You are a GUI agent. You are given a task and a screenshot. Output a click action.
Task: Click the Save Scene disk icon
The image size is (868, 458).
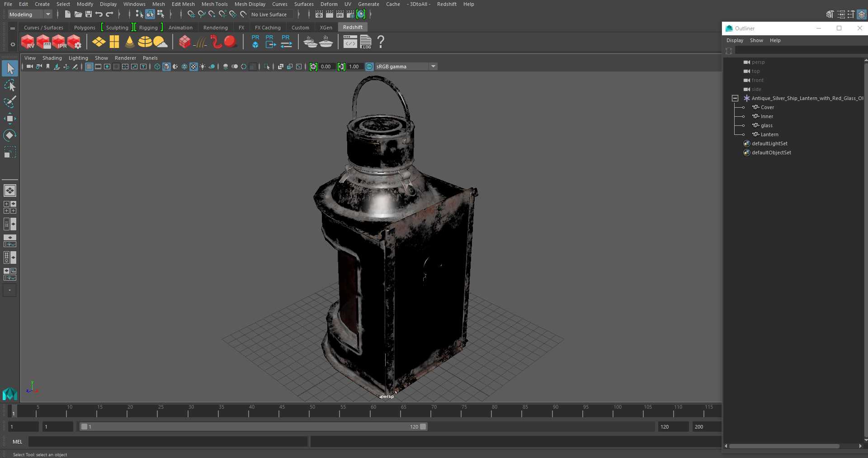pyautogui.click(x=89, y=14)
